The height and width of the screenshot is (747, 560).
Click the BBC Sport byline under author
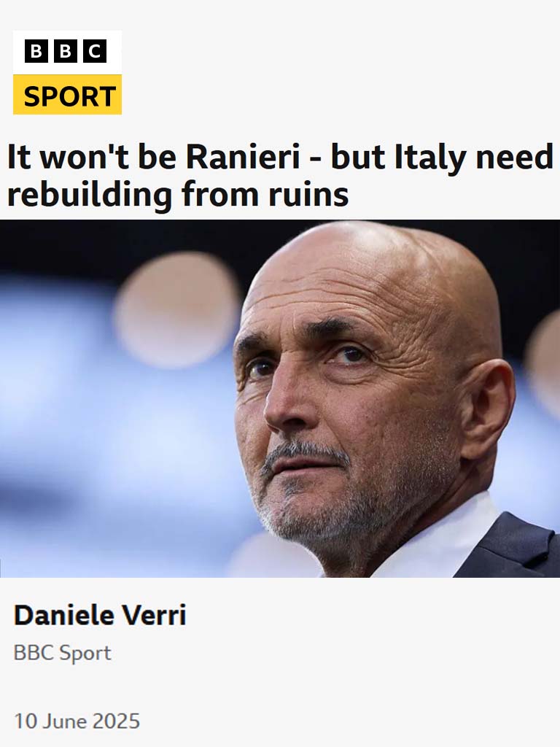point(63,653)
